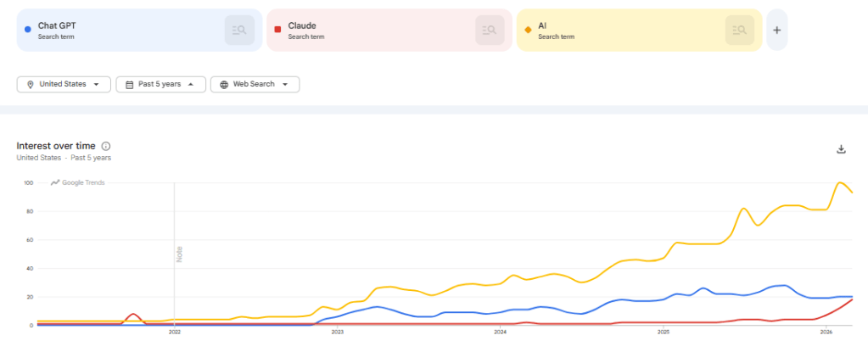868x352 pixels.
Task: Click the calendar icon for Past 5 years
Action: [x=129, y=85]
